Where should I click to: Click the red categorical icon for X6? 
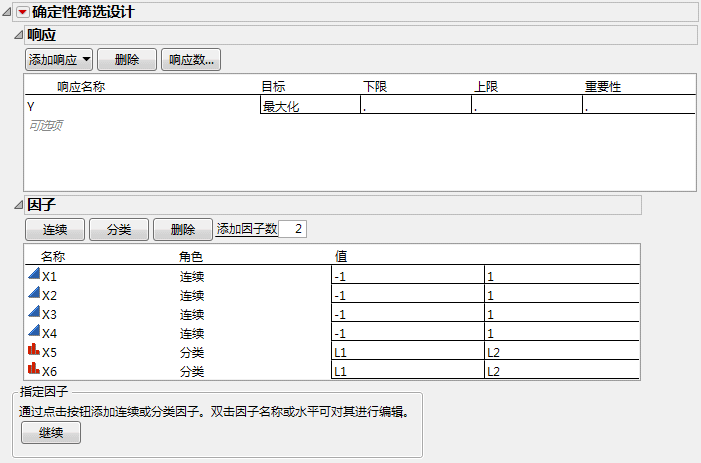point(34,368)
